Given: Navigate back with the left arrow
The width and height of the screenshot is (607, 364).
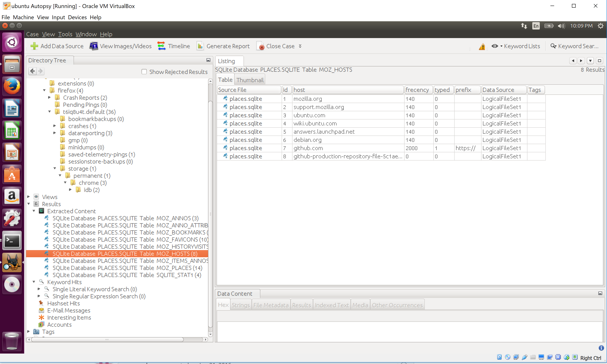Looking at the screenshot, I should click(x=32, y=71).
